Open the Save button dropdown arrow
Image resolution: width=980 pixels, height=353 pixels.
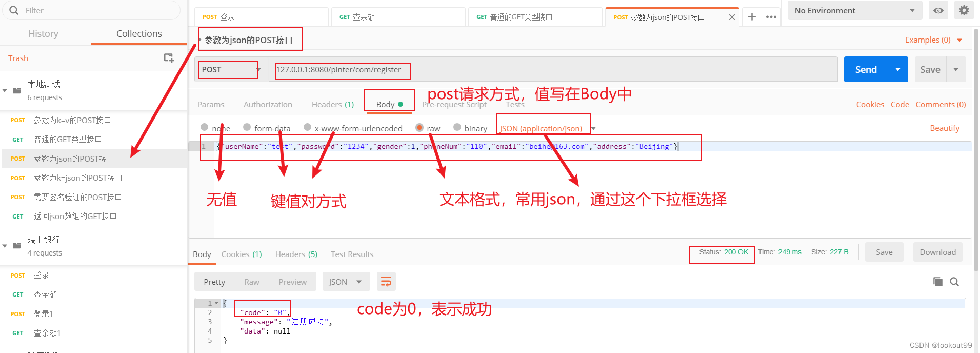[956, 69]
